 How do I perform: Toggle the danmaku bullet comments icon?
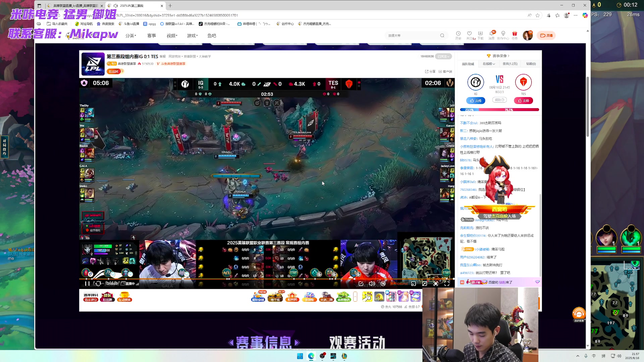(383, 284)
